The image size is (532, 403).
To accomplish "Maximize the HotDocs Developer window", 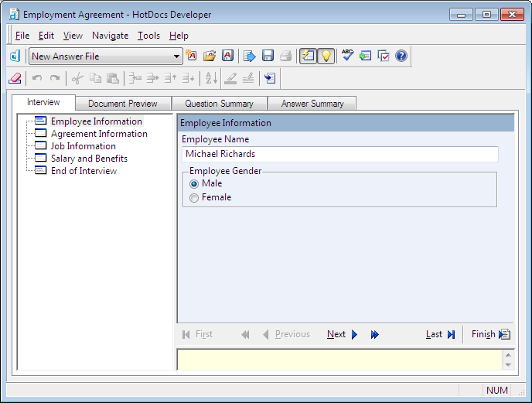I will (486, 15).
